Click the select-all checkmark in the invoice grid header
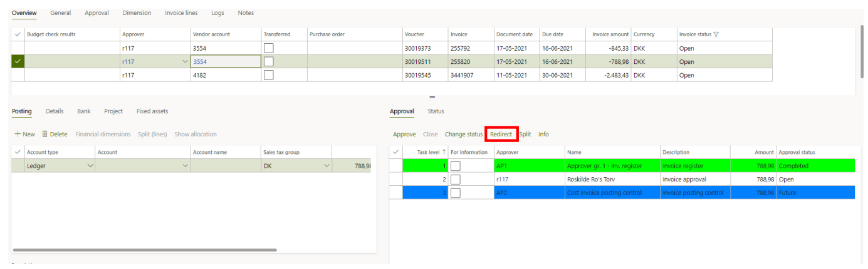Screen dimensions: 868x269 tap(18, 34)
